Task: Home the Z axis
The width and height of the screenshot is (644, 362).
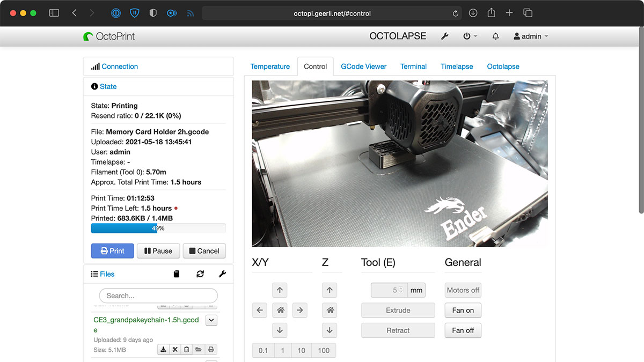Action: (x=330, y=310)
